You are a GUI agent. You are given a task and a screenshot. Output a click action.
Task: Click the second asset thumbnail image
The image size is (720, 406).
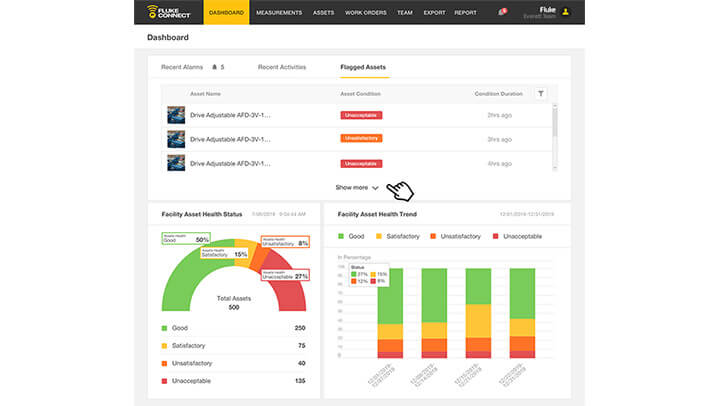point(176,139)
